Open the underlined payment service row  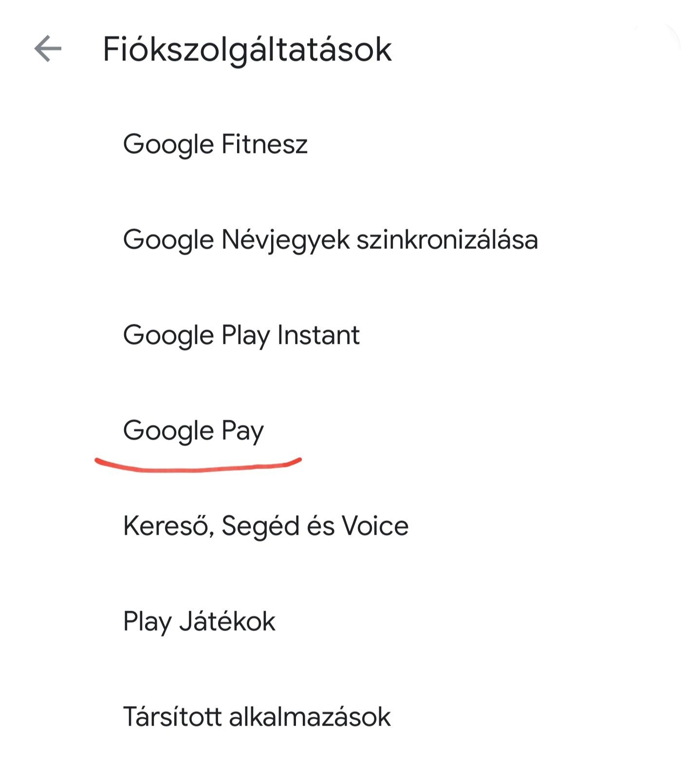[x=350, y=430]
